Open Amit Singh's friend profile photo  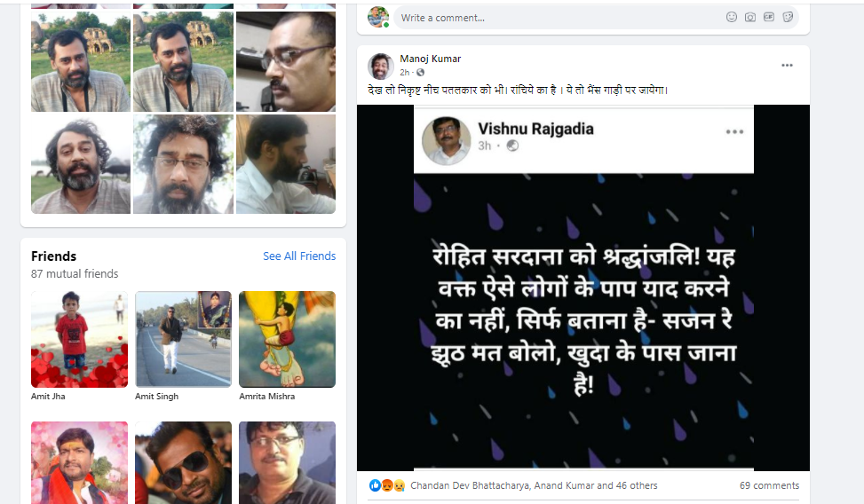coord(183,339)
